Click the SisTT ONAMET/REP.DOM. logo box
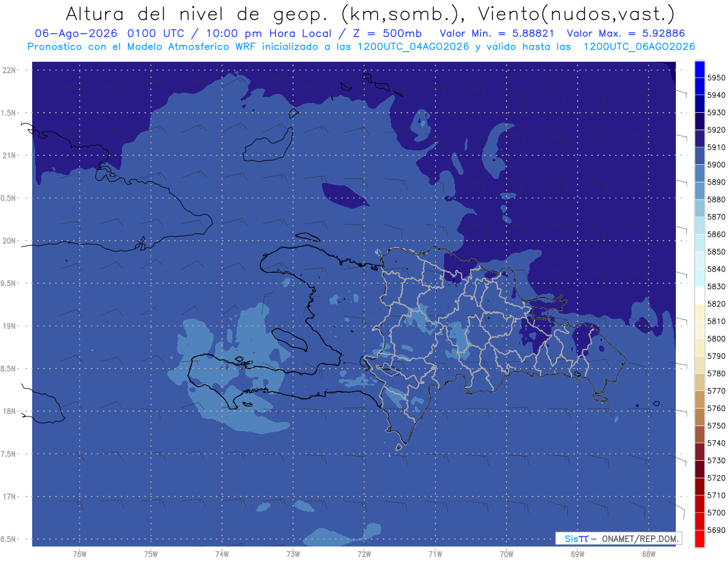The width and height of the screenshot is (728, 562). pos(618,538)
